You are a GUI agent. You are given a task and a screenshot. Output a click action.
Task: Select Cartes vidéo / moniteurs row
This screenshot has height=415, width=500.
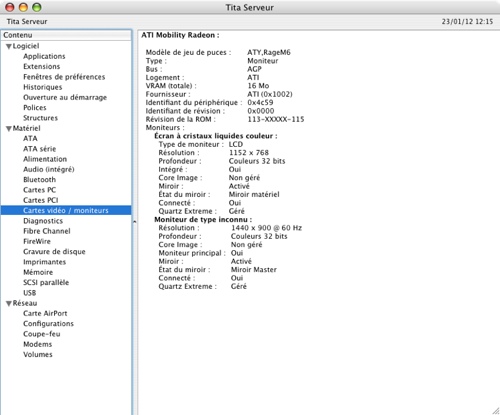tap(66, 210)
